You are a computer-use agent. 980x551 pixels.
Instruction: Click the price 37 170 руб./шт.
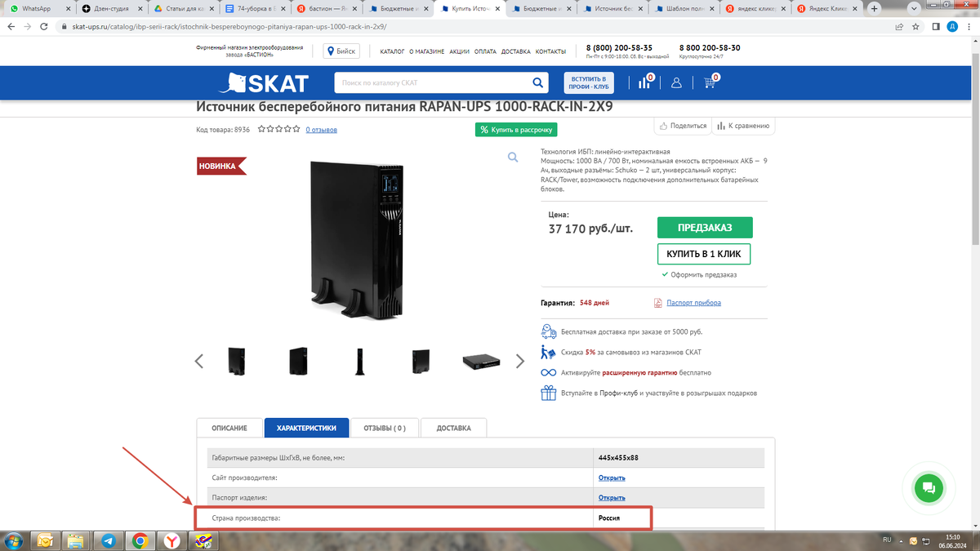pyautogui.click(x=590, y=228)
